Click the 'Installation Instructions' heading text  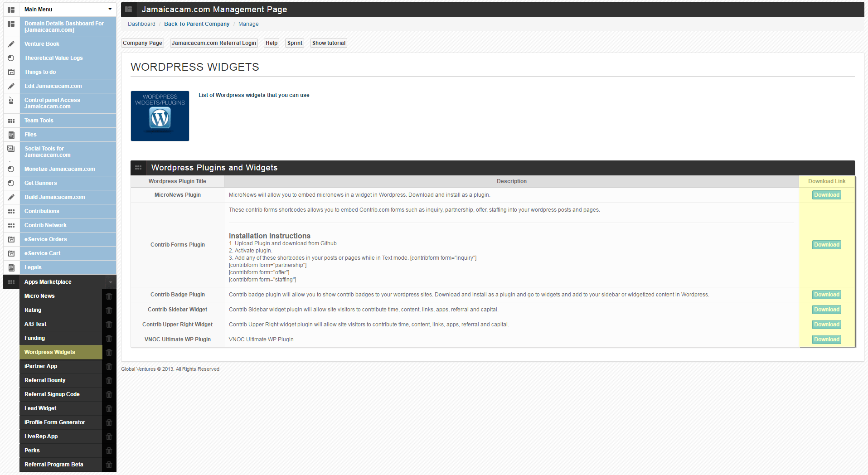[x=270, y=236]
